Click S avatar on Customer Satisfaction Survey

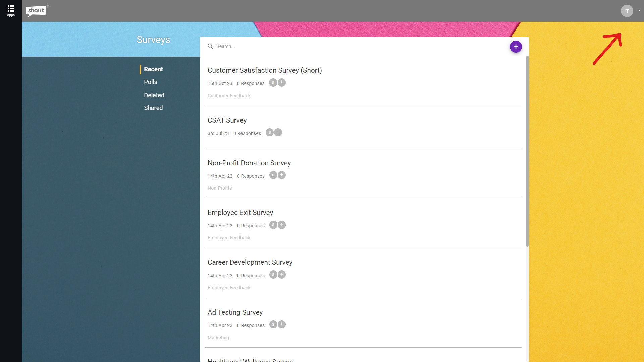click(273, 83)
